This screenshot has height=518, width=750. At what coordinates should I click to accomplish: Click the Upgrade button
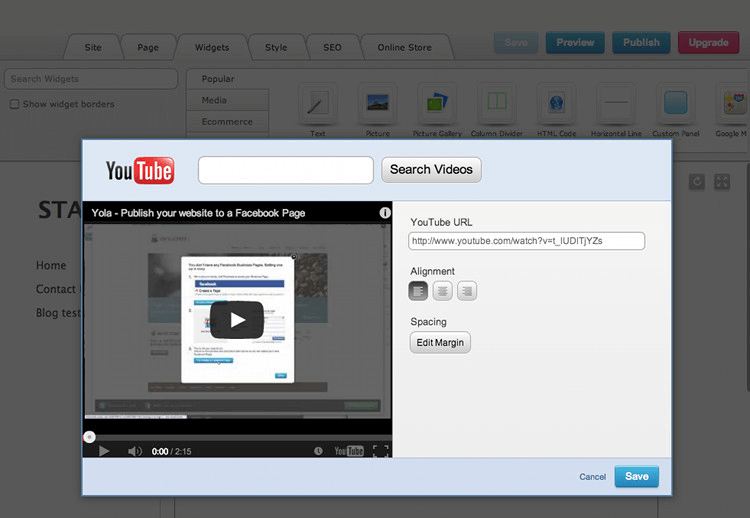click(708, 43)
